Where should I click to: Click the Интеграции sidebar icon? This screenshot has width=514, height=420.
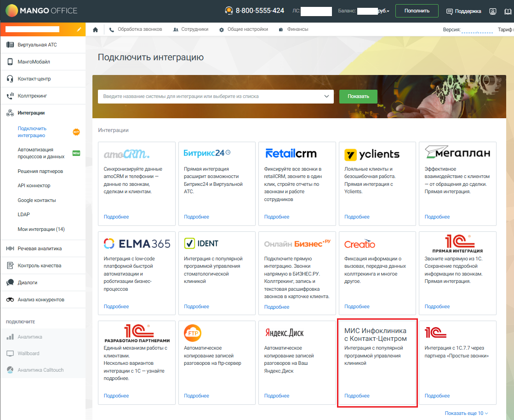point(10,113)
